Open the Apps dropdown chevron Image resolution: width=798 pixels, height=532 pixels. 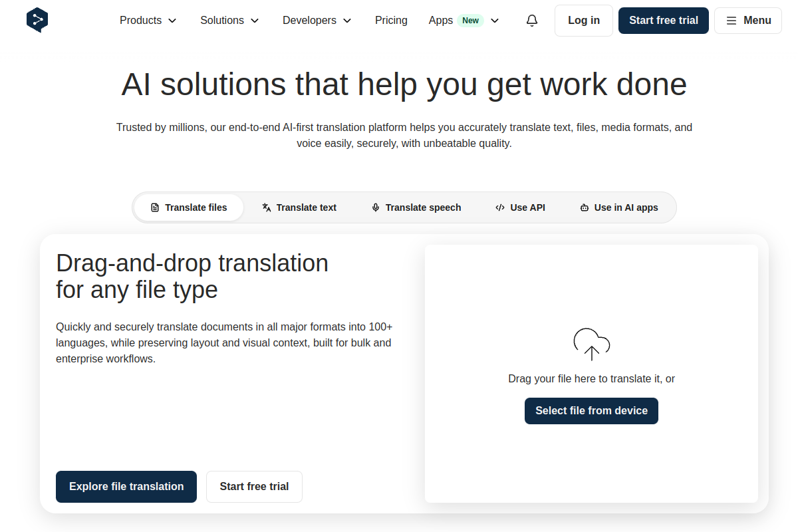click(x=495, y=21)
